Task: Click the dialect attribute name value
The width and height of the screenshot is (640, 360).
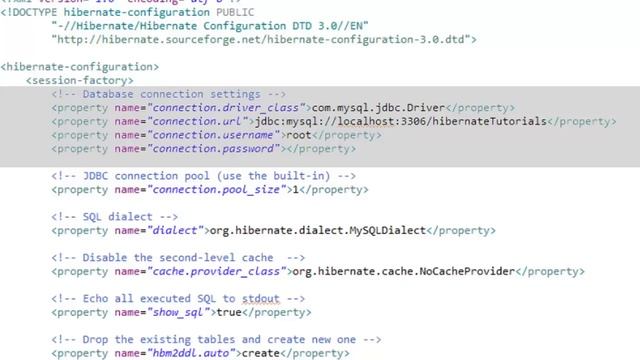Action: coord(175,231)
